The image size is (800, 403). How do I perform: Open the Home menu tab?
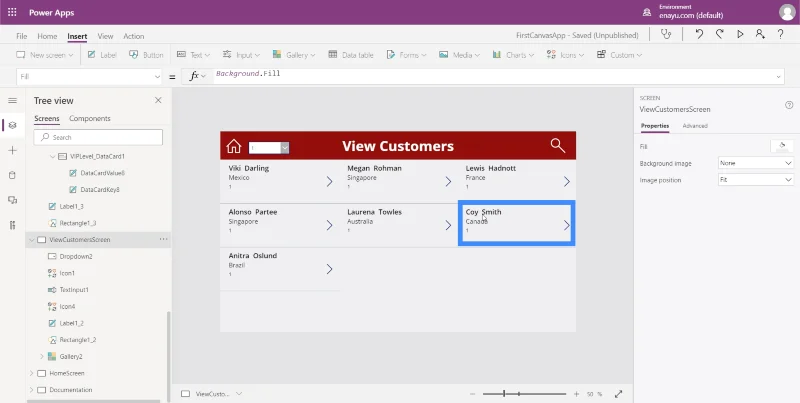pyautogui.click(x=47, y=36)
